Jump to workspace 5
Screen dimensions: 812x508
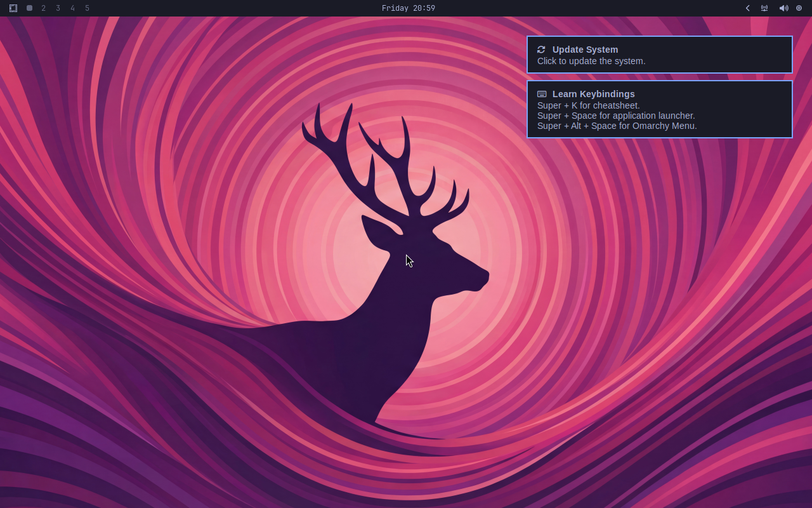[87, 8]
